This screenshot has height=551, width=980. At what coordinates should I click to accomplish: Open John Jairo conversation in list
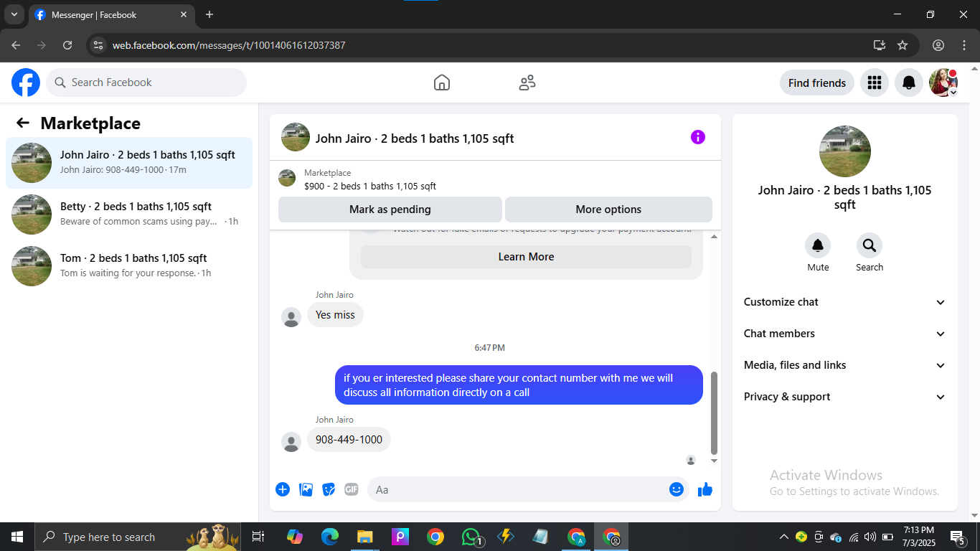129,163
